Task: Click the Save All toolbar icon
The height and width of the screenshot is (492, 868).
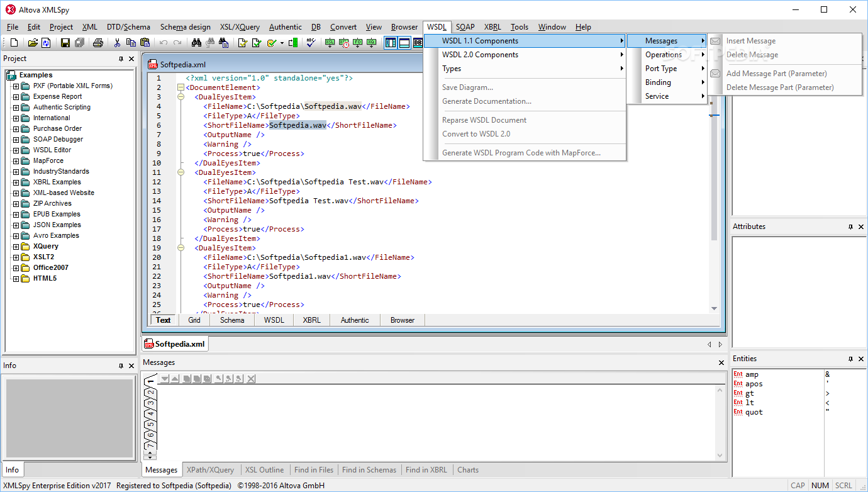Action: (x=79, y=43)
